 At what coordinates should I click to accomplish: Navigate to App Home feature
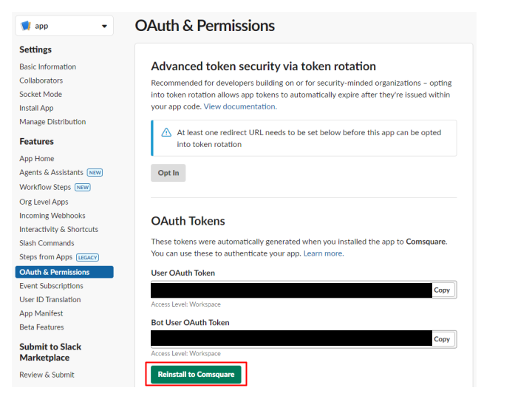point(37,159)
